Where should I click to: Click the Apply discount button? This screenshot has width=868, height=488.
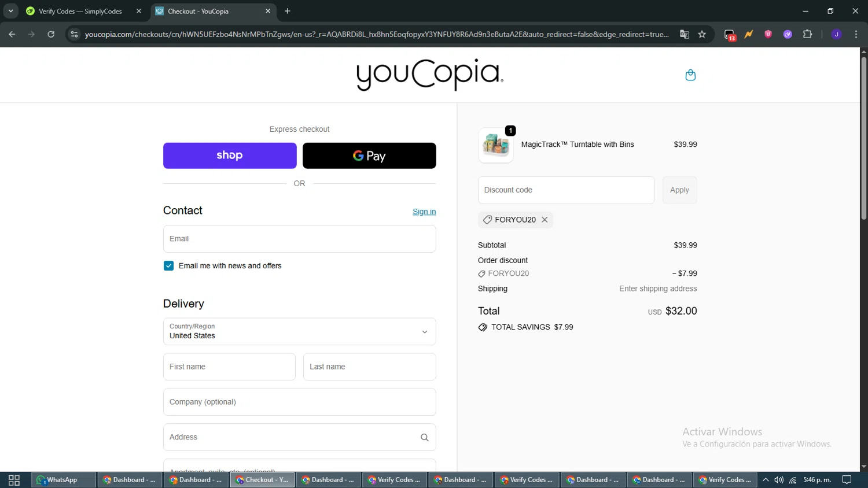click(x=679, y=190)
